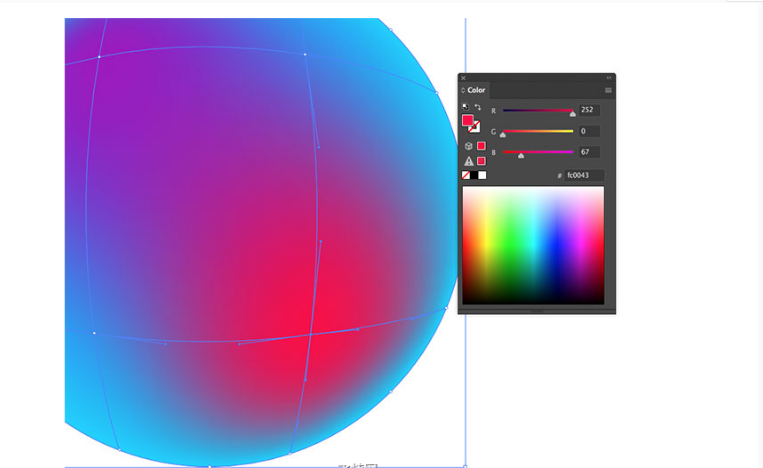This screenshot has height=468, width=763.
Task: Click the R channel slider handle
Action: pyautogui.click(x=573, y=114)
